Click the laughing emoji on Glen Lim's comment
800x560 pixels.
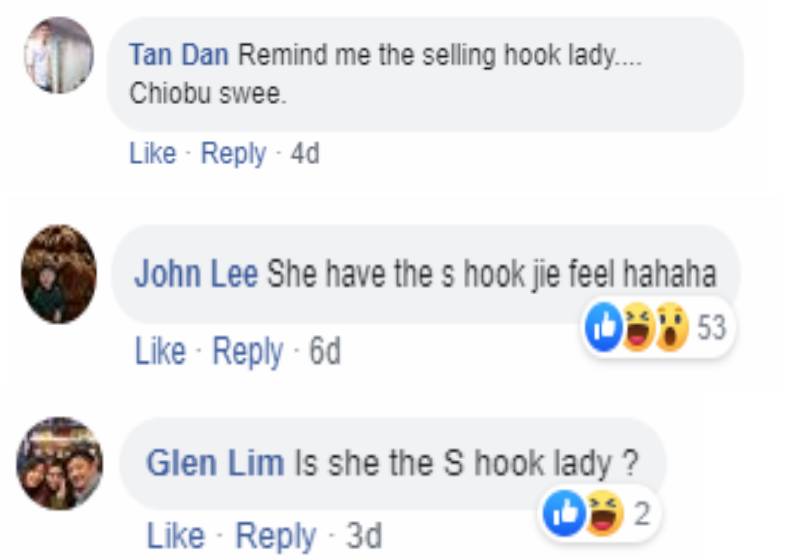pyautogui.click(x=605, y=514)
